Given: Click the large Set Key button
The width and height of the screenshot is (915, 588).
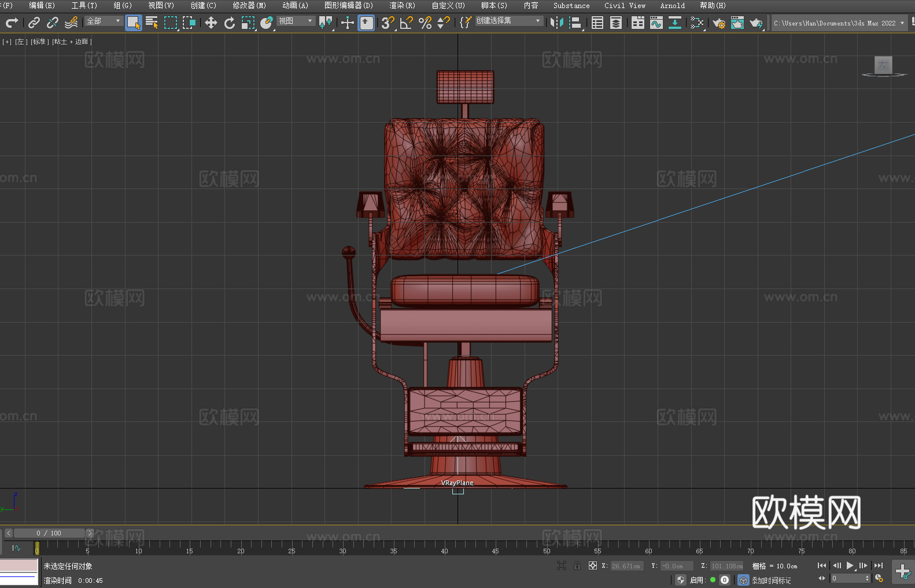Looking at the screenshot, I should tap(903, 572).
